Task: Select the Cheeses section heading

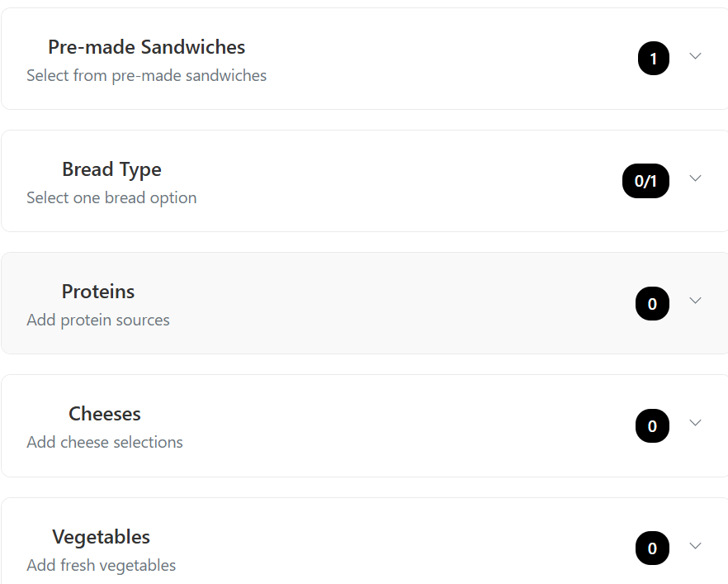Action: pyautogui.click(x=105, y=414)
